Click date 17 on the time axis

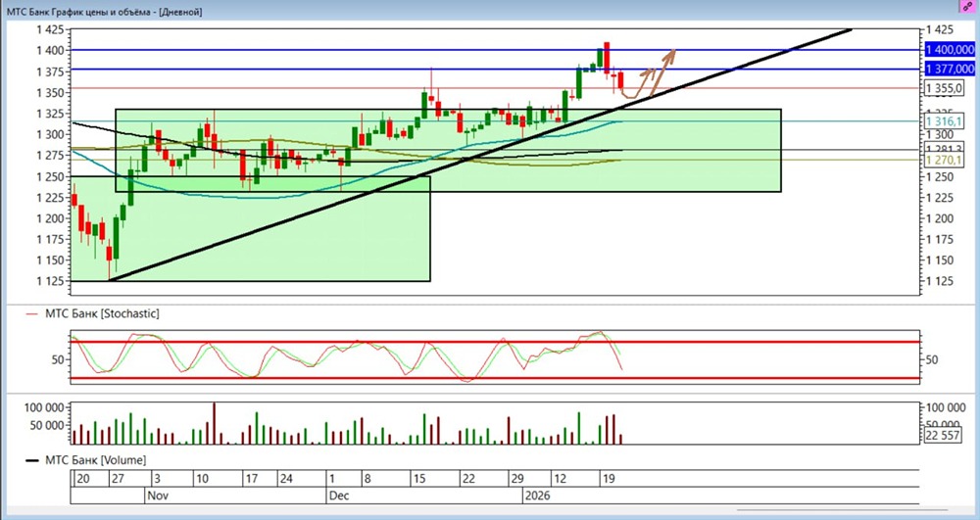point(251,479)
